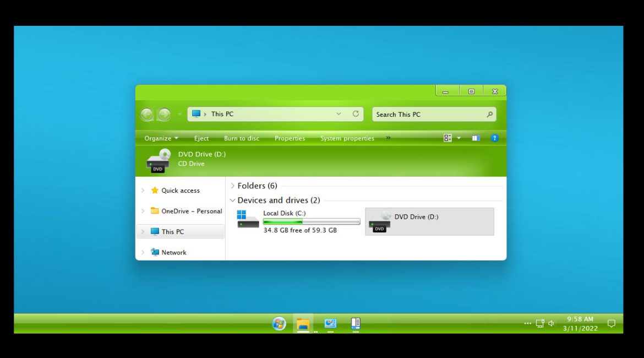Click the System properties button
Viewport: 644px width, 358px height.
tap(347, 138)
